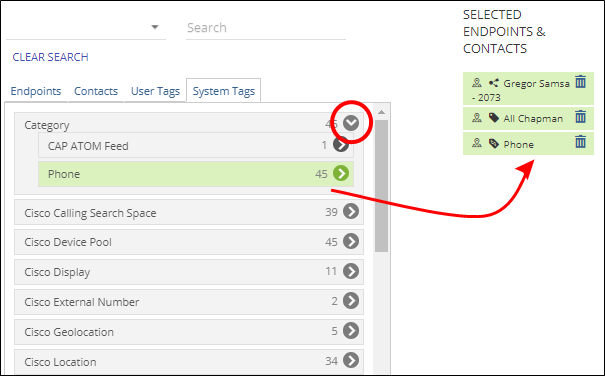The width and height of the screenshot is (605, 376).
Task: Click count 5 on Cisco Geolocation row
Action: pos(334,331)
